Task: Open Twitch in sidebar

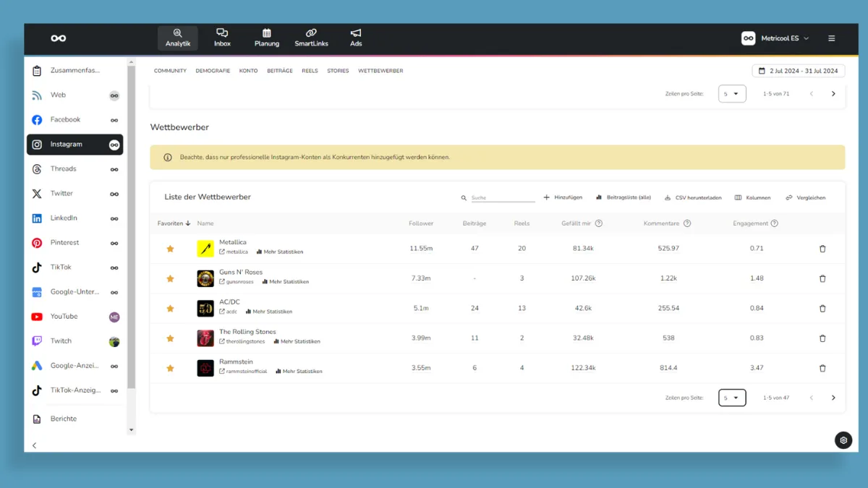Action: [75, 341]
